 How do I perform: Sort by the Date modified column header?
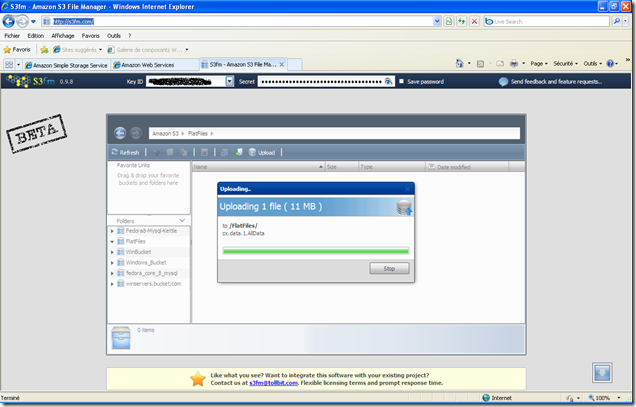(467, 166)
